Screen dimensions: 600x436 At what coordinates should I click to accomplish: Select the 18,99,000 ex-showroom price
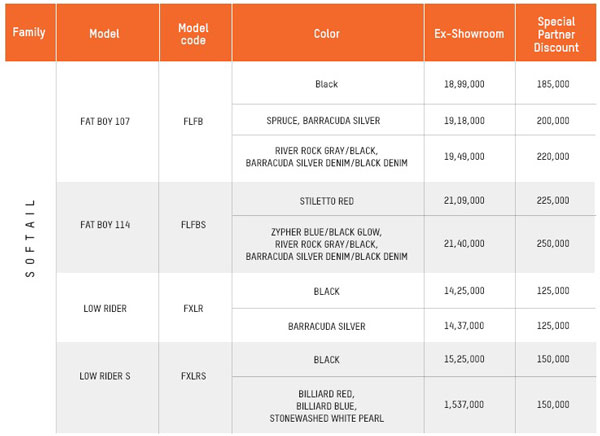coord(465,86)
